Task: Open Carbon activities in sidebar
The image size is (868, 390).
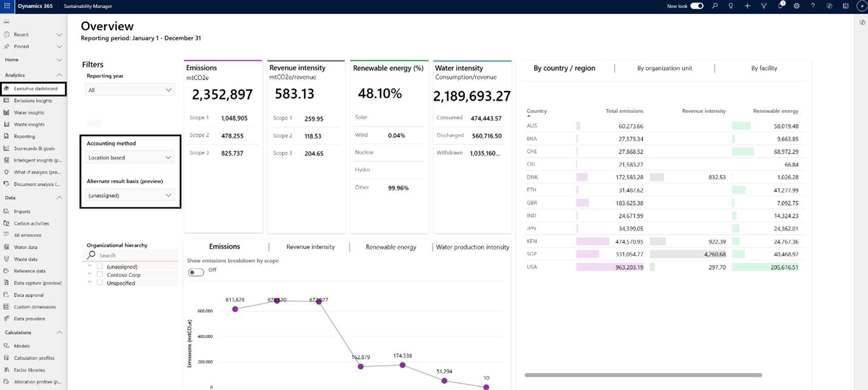Action: click(32, 223)
